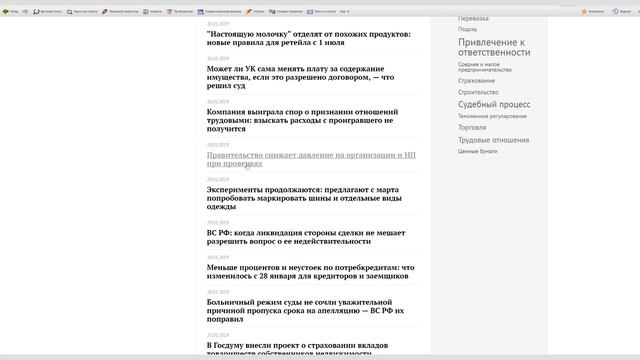640x360 pixels.
Task: Open the article "В Госдуму внесли проект о страховании вкладов"
Action: point(297,349)
